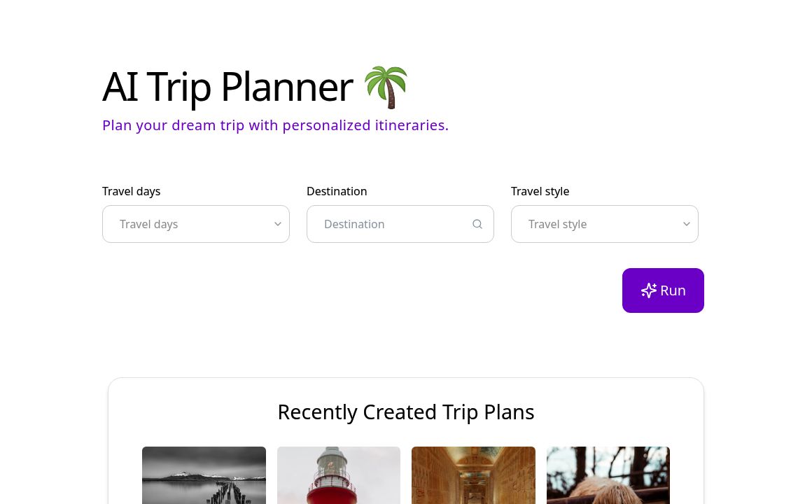This screenshot has width=812, height=504.
Task: Click the sparkles icon on the Run button
Action: pyautogui.click(x=649, y=290)
